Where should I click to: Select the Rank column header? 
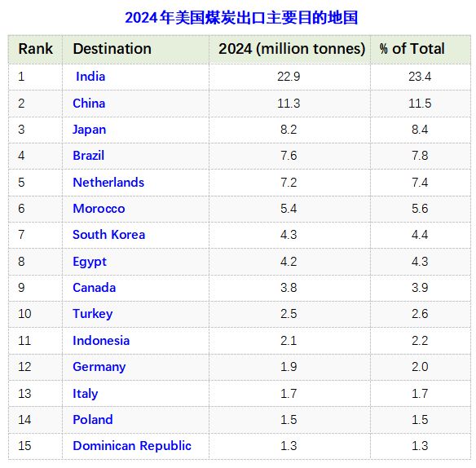coord(36,49)
